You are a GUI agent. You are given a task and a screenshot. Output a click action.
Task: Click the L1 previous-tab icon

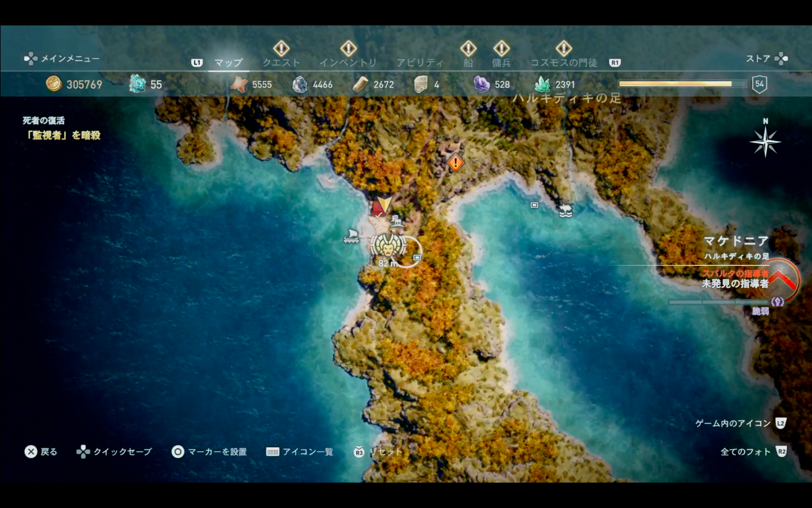pos(196,63)
